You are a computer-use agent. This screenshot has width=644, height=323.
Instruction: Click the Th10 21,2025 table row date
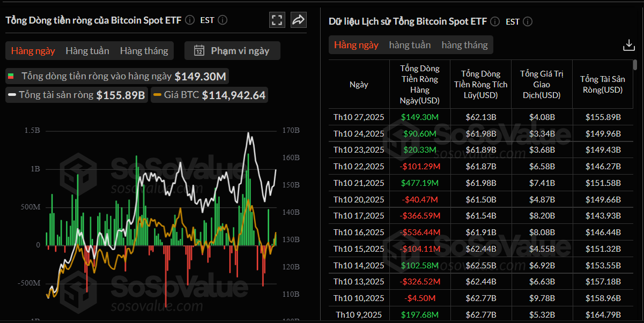point(359,183)
